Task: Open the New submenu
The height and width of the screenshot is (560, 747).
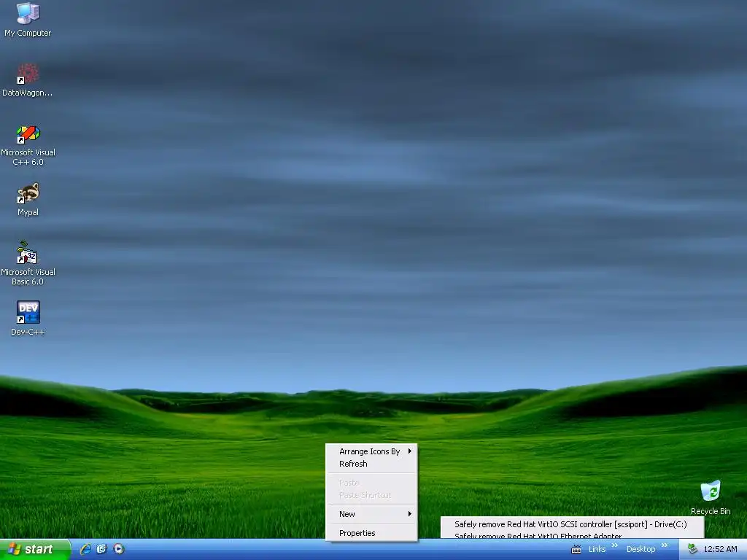Action: point(371,514)
